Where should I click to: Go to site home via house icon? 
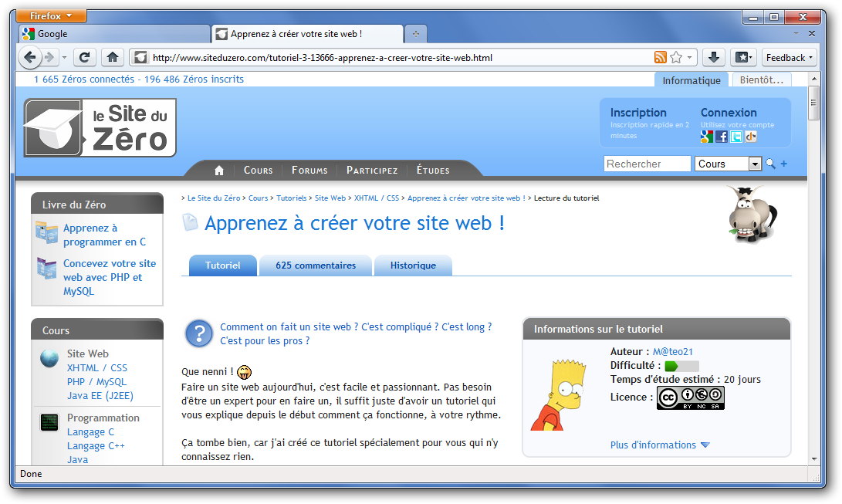point(219,170)
